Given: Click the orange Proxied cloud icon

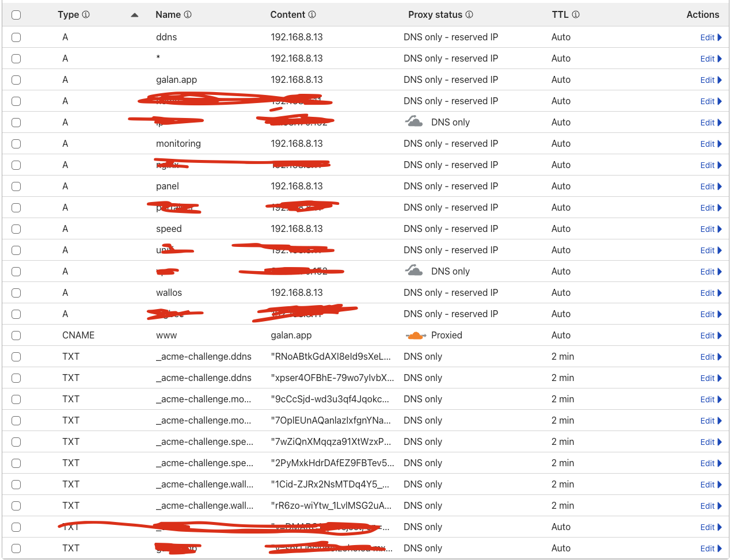Looking at the screenshot, I should pos(415,336).
